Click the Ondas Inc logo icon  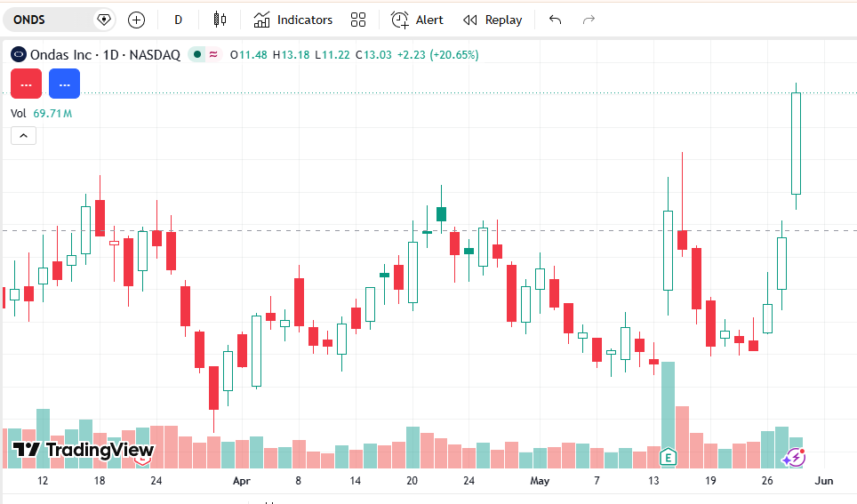19,54
